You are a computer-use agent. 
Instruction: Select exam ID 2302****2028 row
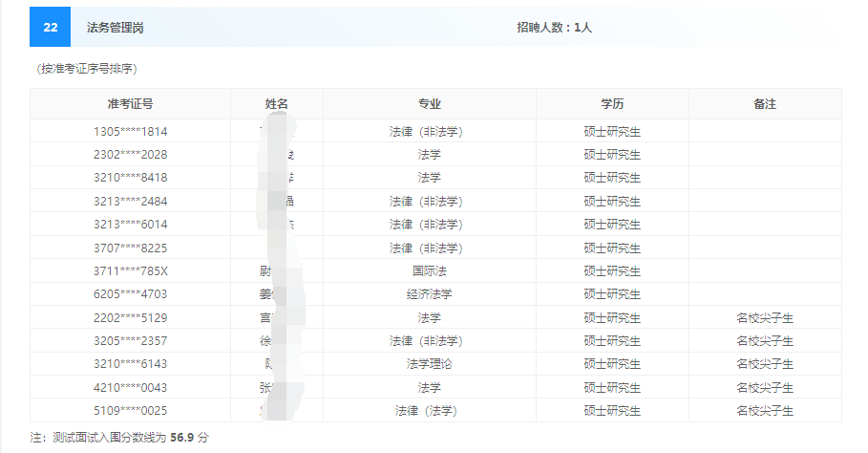tap(130, 154)
